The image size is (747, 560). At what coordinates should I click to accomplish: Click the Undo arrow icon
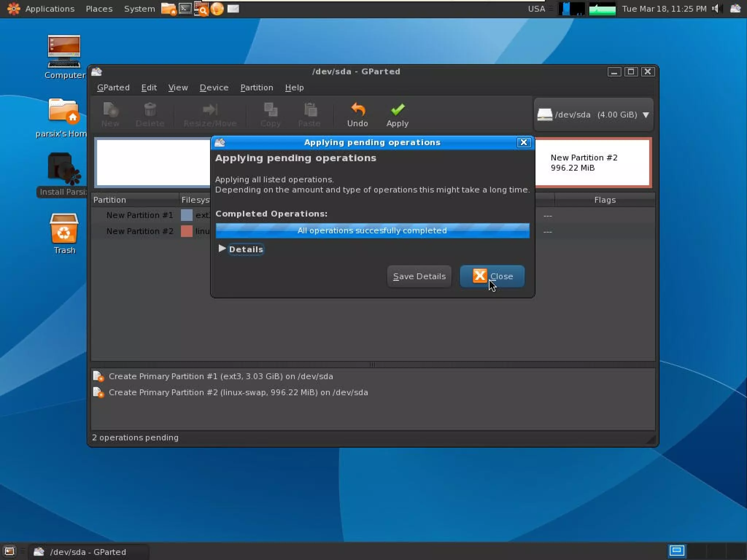pyautogui.click(x=357, y=110)
